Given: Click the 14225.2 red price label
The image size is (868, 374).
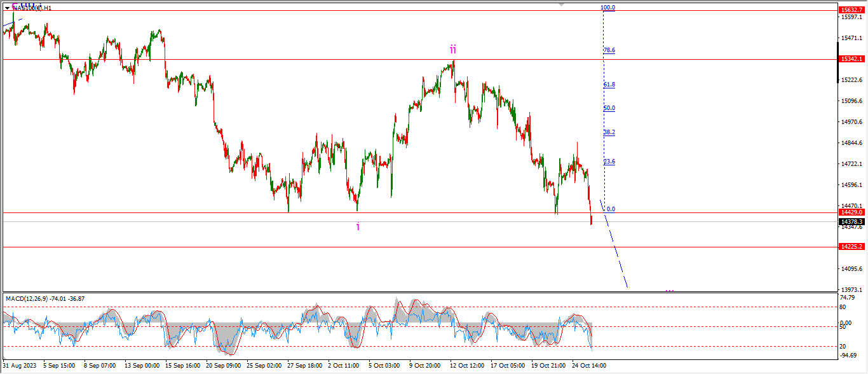Looking at the screenshot, I should pyautogui.click(x=851, y=246).
